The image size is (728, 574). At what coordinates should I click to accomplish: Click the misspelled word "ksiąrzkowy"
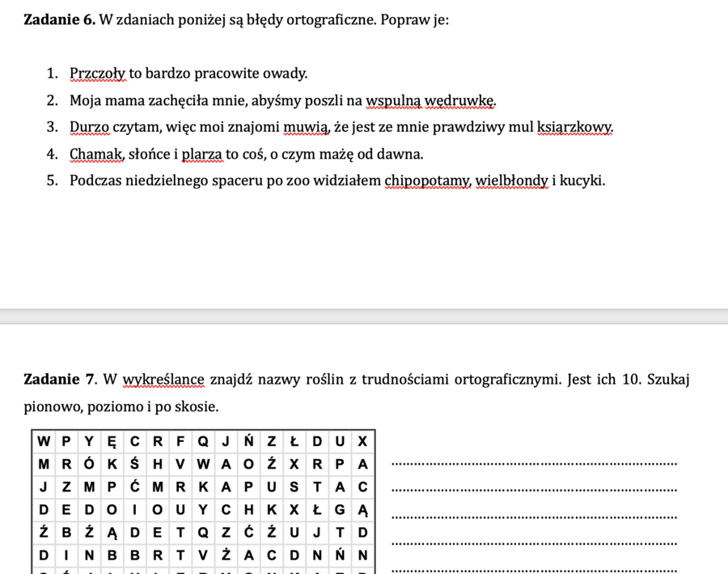pyautogui.click(x=574, y=127)
